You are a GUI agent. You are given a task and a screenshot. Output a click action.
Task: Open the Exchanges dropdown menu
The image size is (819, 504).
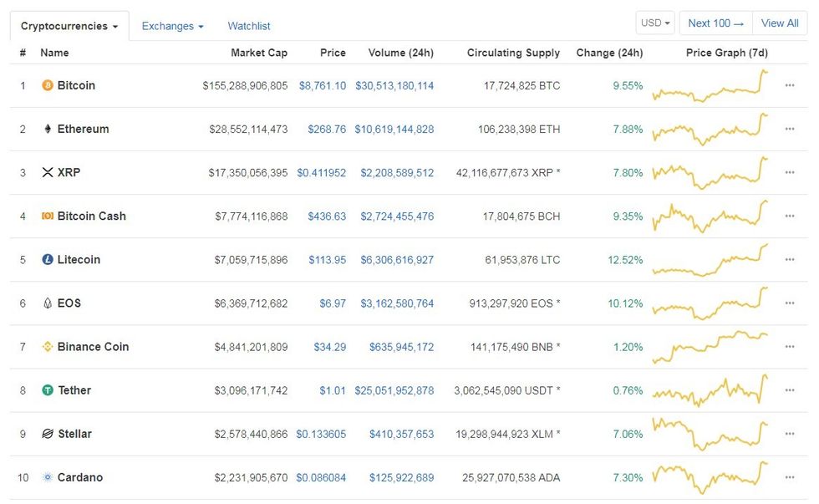click(172, 26)
